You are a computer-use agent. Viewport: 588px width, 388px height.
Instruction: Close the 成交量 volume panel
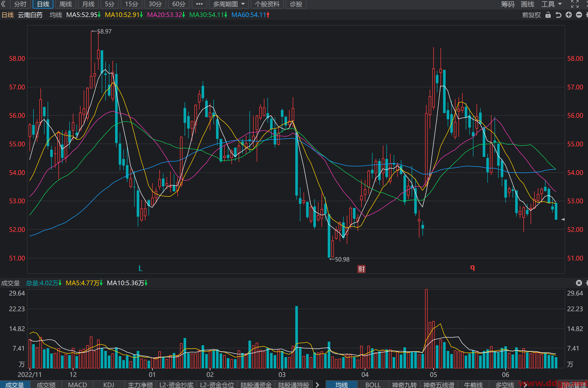579,283
